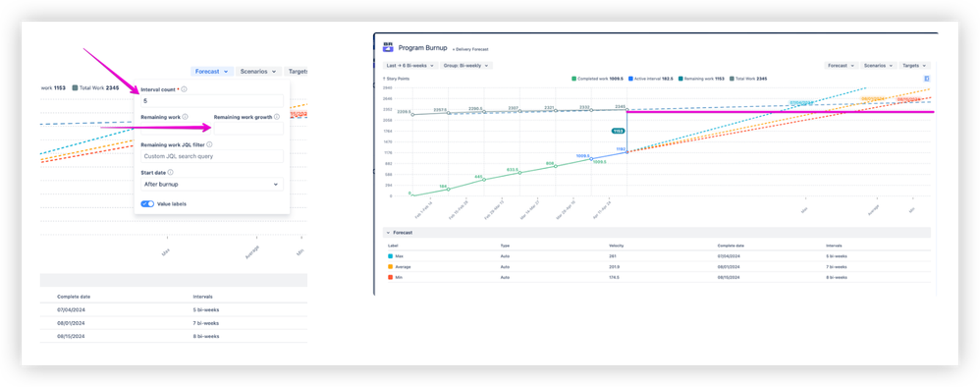Open the After burnup start date dropdown
Viewport: 980px width, 387px height.
(212, 185)
